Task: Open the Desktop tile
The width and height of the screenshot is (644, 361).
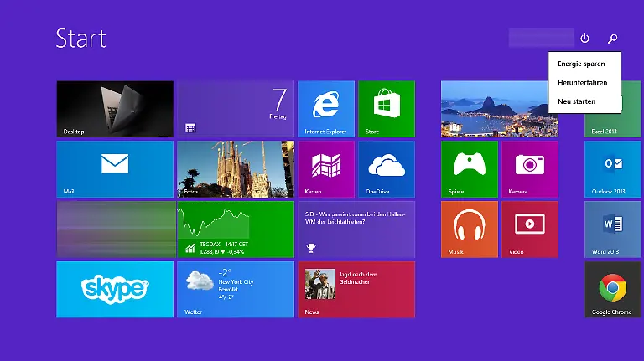Action: click(x=115, y=109)
